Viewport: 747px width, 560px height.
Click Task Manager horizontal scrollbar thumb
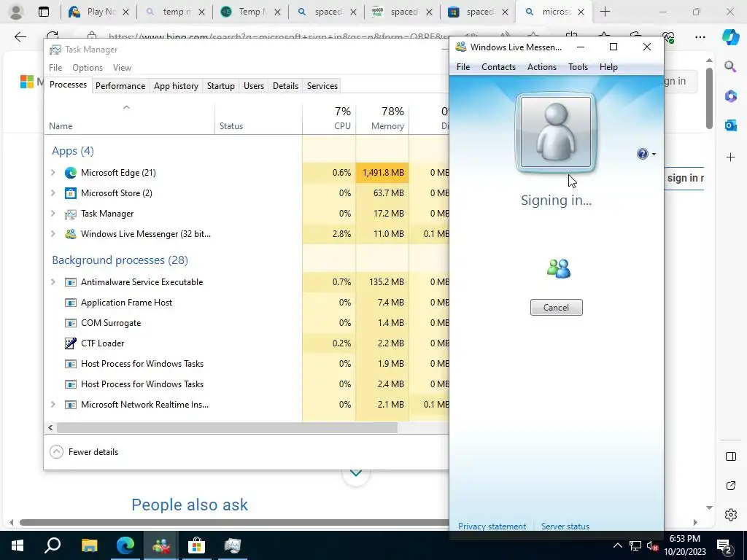point(227,427)
